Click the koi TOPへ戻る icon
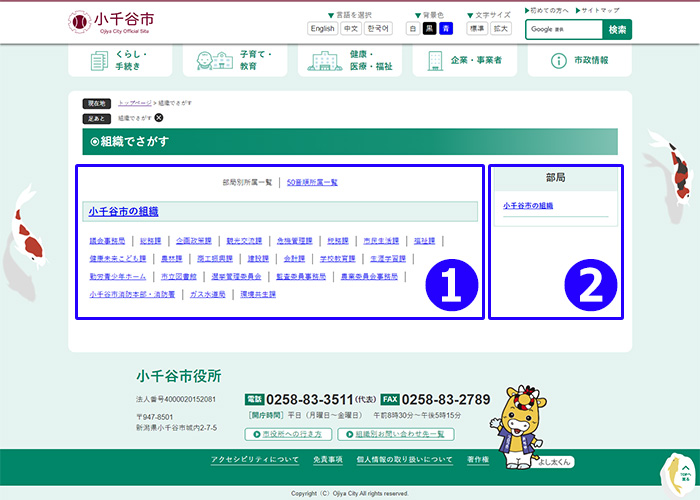 [x=680, y=475]
